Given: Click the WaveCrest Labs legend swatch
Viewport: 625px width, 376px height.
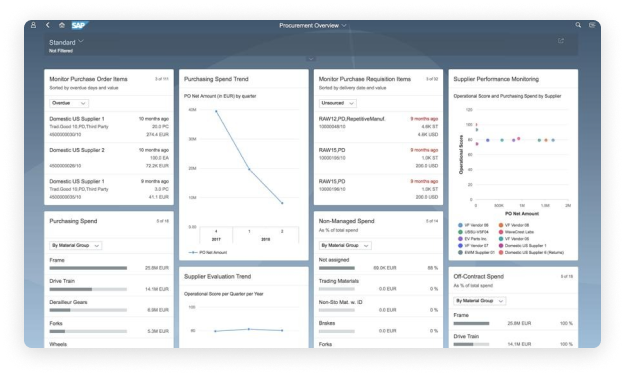Looking at the screenshot, I should 501,232.
